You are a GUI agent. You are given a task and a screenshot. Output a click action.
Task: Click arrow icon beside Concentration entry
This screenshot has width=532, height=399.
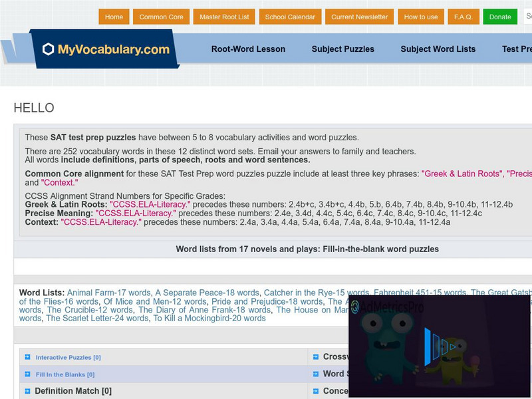[x=316, y=391]
